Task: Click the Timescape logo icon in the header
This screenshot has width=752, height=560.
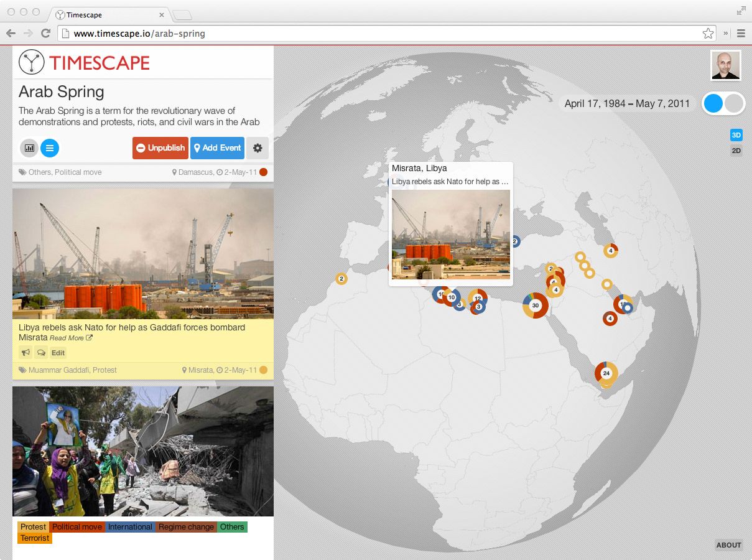Action: pyautogui.click(x=31, y=62)
